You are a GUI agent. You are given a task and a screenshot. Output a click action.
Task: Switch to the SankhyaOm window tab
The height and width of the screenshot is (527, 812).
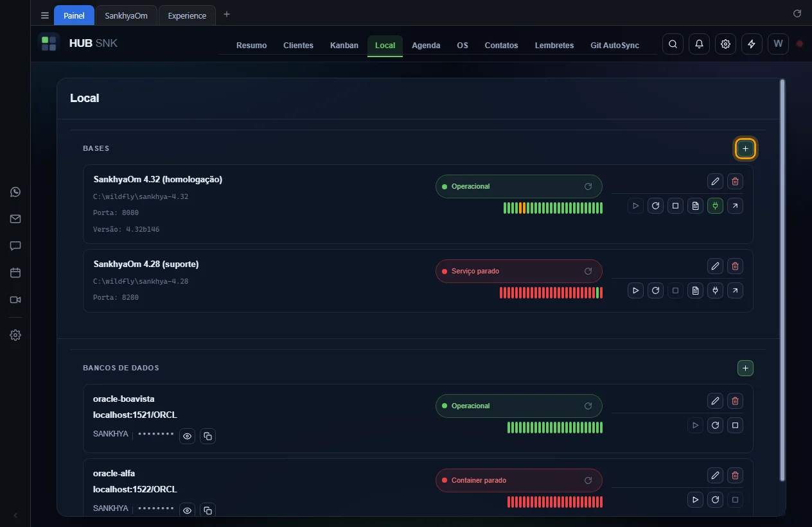127,15
